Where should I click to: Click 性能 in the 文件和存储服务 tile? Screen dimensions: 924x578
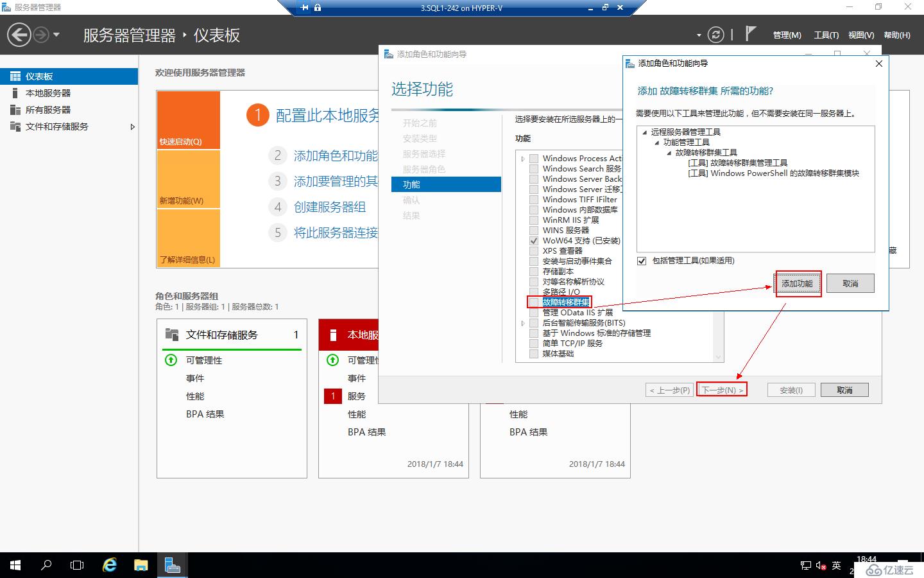pyautogui.click(x=195, y=396)
